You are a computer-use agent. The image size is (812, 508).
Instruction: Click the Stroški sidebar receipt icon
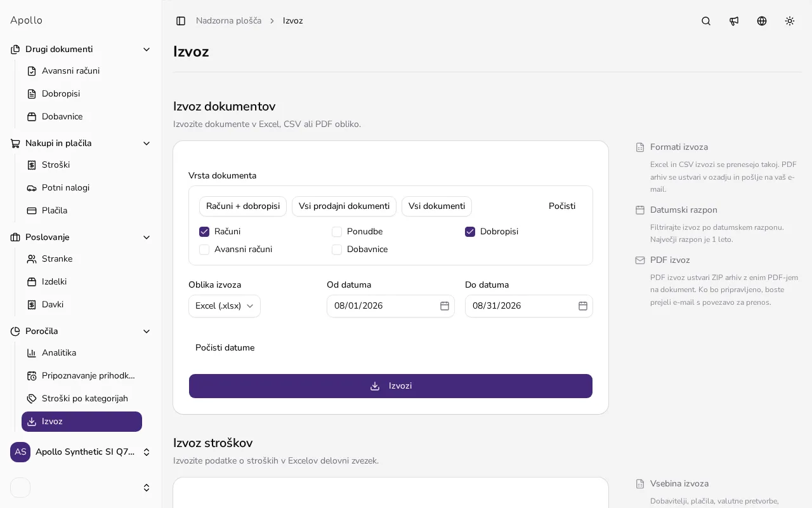pos(32,165)
